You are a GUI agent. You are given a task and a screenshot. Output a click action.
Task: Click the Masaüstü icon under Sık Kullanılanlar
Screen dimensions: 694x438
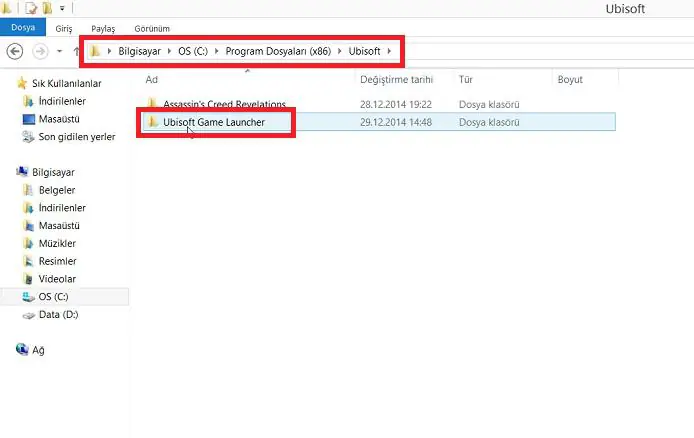pyautogui.click(x=29, y=119)
